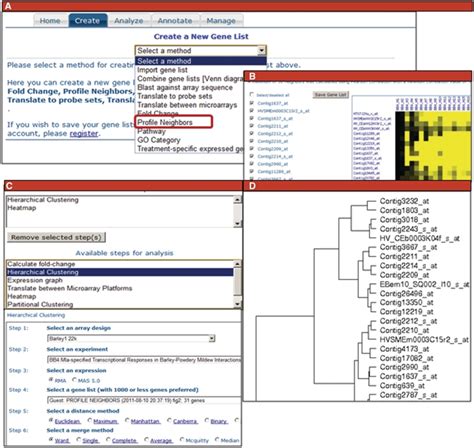Follow the 'register' link
The image size is (474, 448).
84,134
